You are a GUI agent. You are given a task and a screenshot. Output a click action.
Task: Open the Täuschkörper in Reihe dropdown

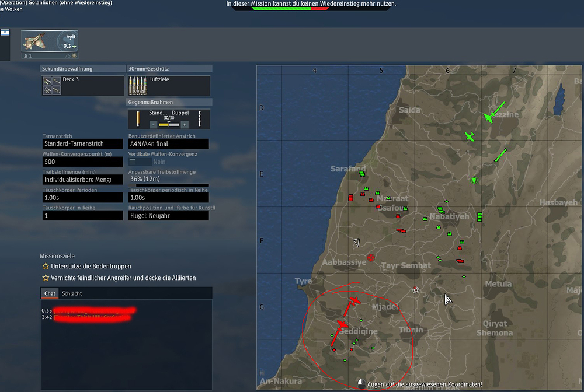tap(83, 215)
